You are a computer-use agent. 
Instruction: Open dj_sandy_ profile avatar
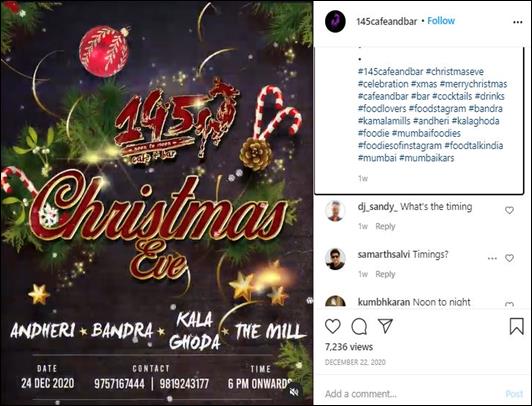tap(335, 211)
